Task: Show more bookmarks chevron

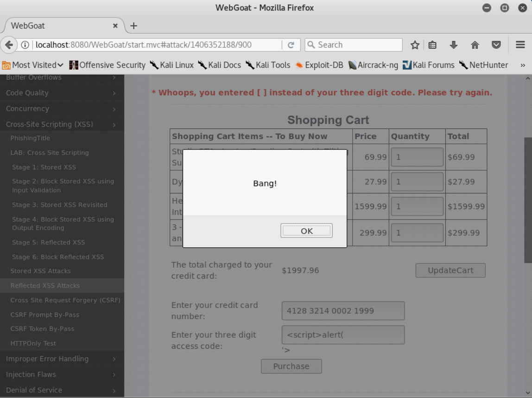Action: pos(523,65)
